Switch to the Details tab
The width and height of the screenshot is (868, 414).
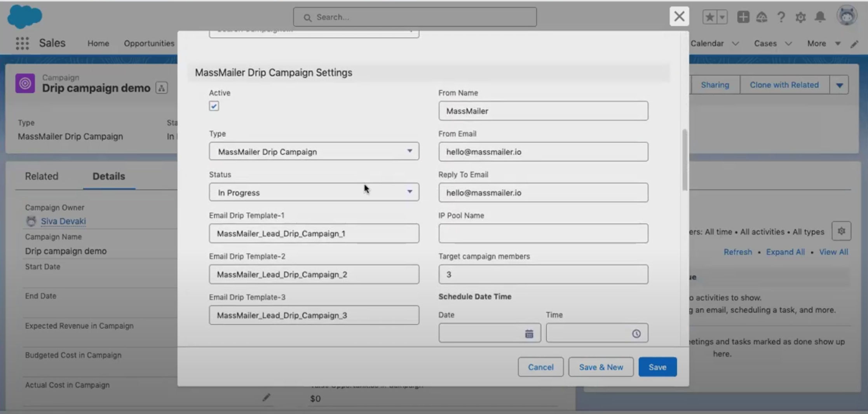109,176
